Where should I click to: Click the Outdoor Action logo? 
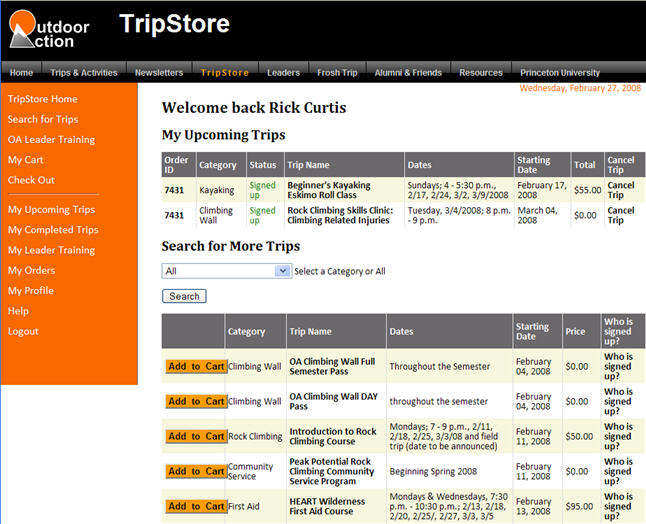(x=50, y=31)
